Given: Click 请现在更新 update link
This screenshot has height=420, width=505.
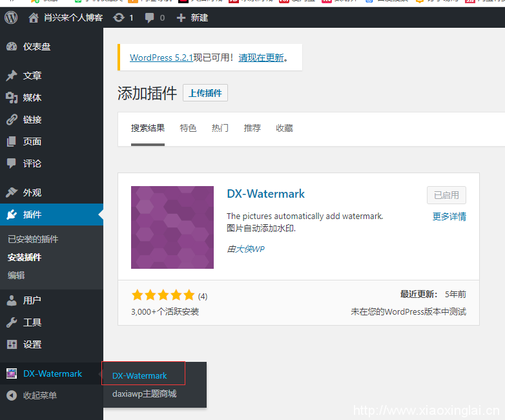Looking at the screenshot, I should click(x=261, y=58).
